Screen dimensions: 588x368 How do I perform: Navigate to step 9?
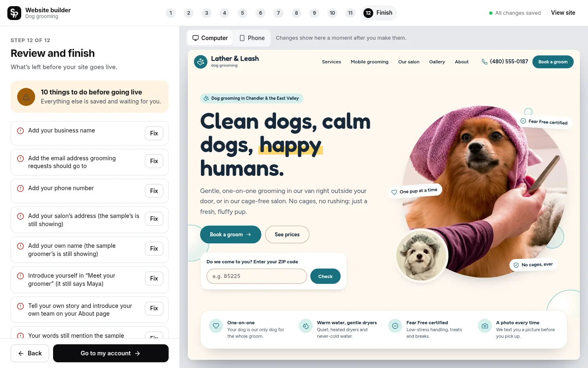click(x=314, y=13)
